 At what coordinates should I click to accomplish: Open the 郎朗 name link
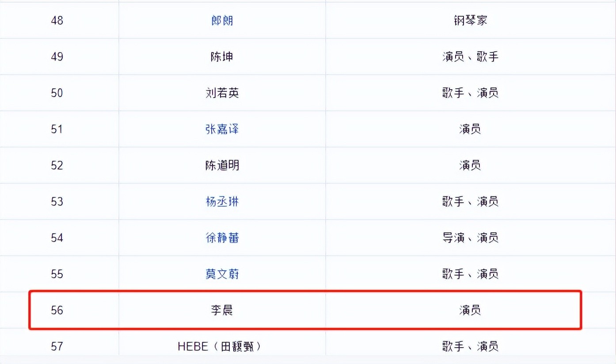(222, 21)
